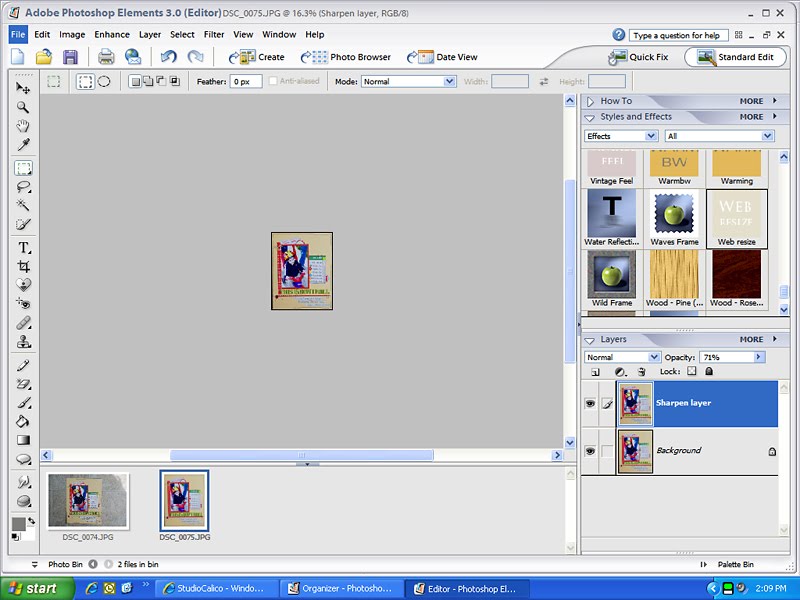
Task: Select the Lasso tool
Action: click(23, 187)
